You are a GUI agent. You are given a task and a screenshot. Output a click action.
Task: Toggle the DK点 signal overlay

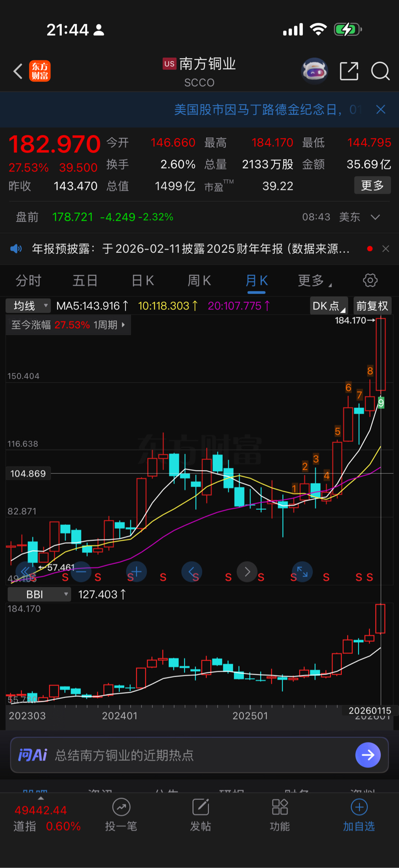click(x=329, y=306)
